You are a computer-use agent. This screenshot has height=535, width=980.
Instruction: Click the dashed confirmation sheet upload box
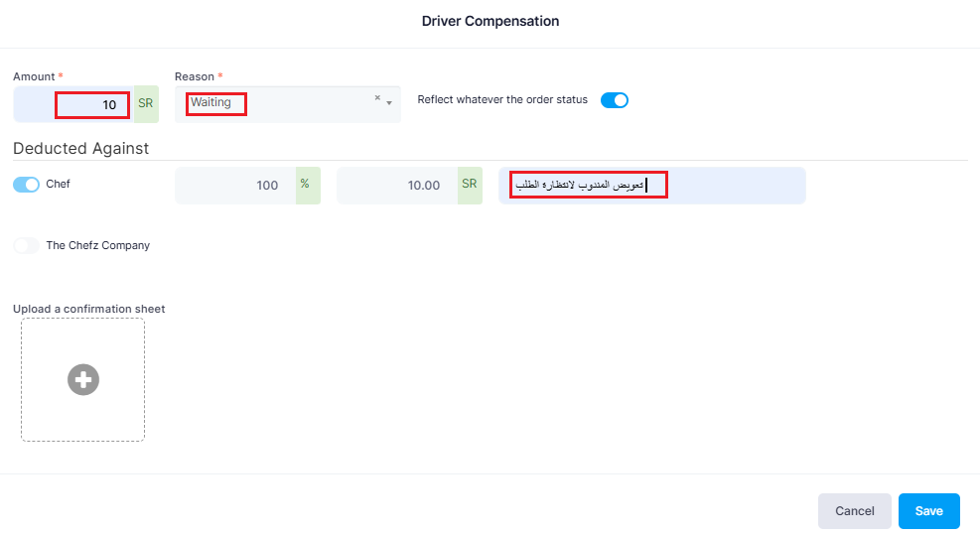click(82, 379)
